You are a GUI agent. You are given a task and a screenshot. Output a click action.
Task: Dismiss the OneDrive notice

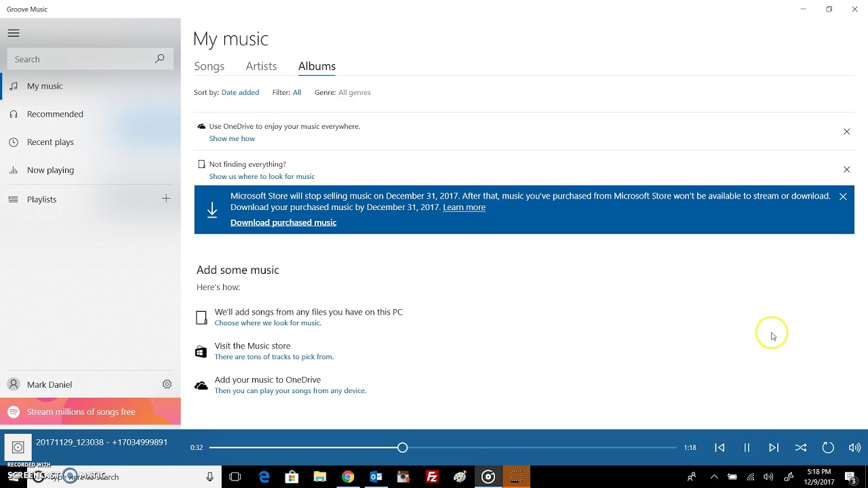tap(846, 131)
